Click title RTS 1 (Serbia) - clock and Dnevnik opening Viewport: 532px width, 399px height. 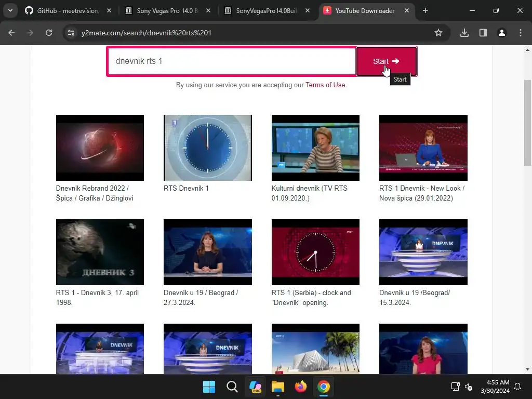coord(311,298)
